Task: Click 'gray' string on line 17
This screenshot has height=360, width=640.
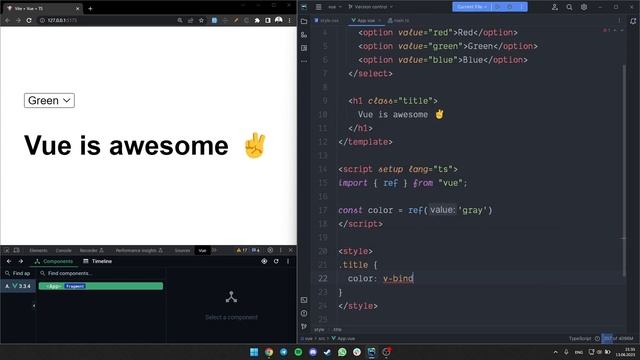Action: coord(473,210)
